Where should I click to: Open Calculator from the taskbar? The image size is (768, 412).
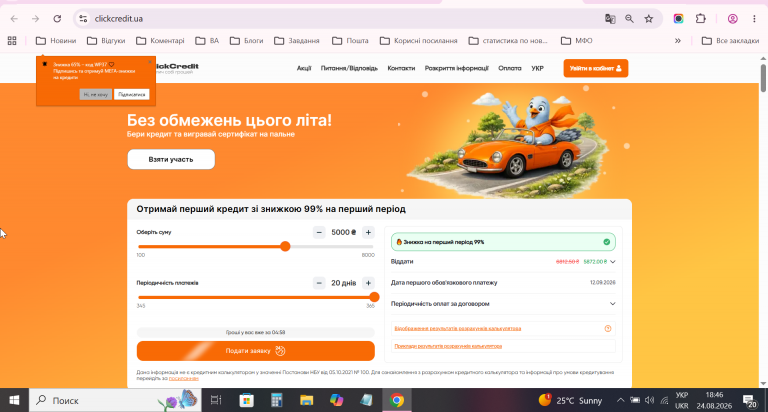coord(277,400)
